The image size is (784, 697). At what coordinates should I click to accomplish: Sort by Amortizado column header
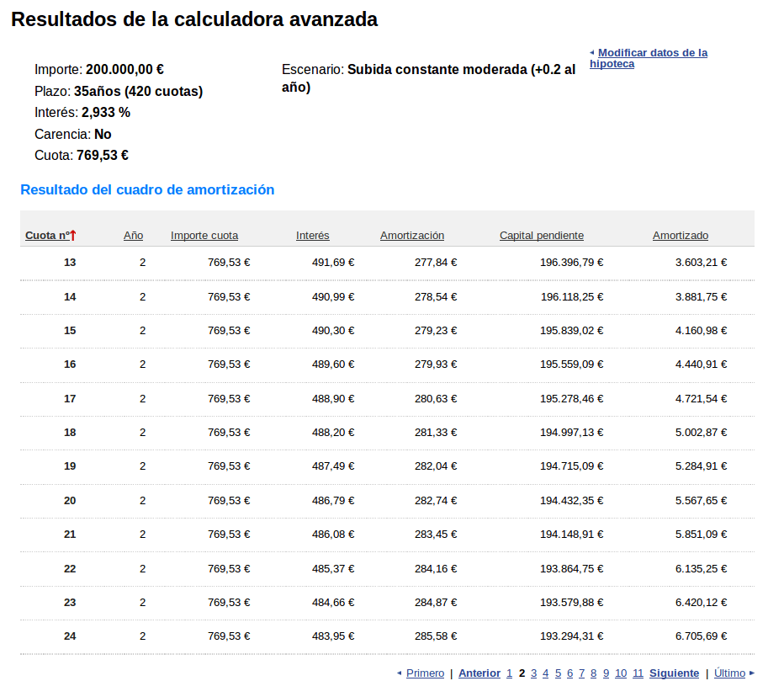680,235
